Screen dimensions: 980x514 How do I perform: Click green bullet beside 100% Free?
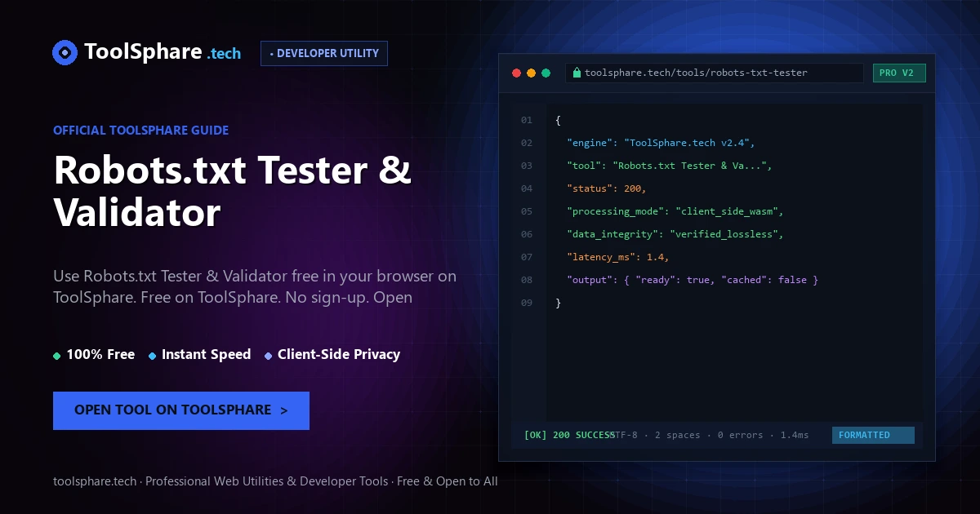[x=56, y=356]
